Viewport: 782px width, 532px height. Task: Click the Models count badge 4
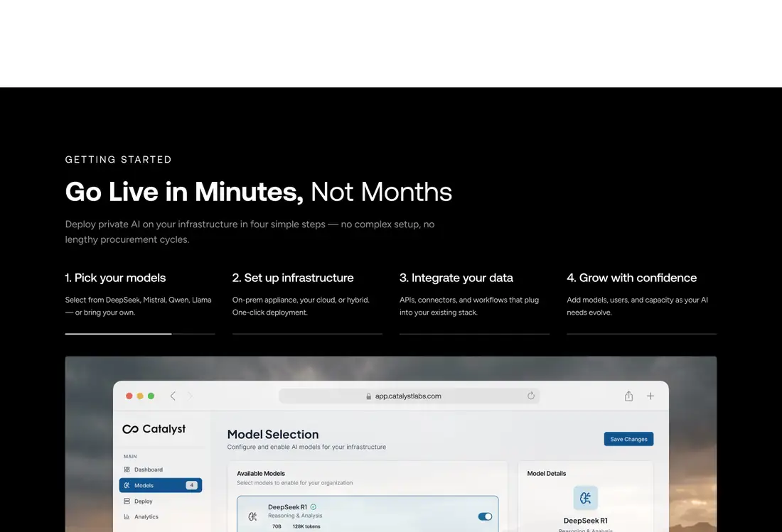(x=191, y=485)
